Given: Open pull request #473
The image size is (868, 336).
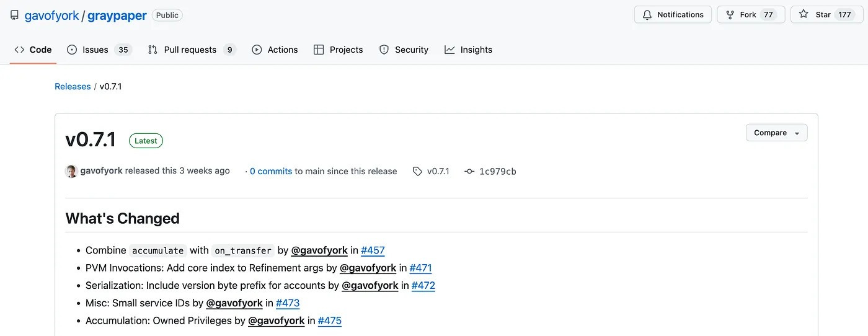Looking at the screenshot, I should click(x=288, y=303).
